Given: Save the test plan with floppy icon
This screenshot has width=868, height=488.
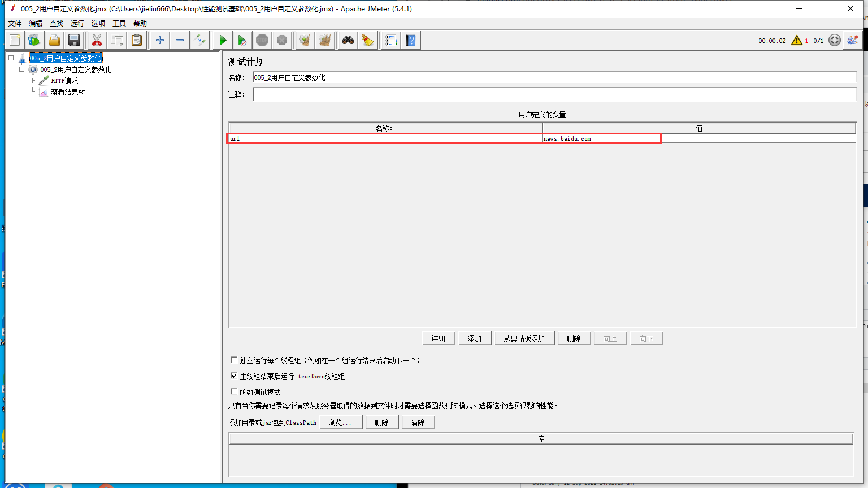Looking at the screenshot, I should pyautogui.click(x=74, y=40).
